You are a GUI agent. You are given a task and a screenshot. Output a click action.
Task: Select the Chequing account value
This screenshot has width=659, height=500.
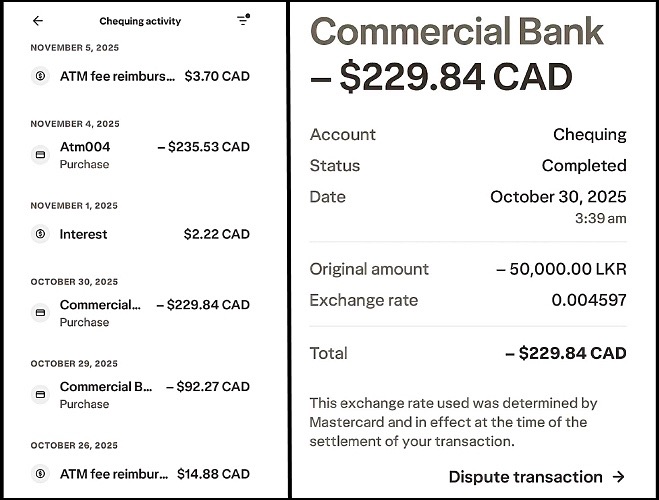(x=589, y=134)
